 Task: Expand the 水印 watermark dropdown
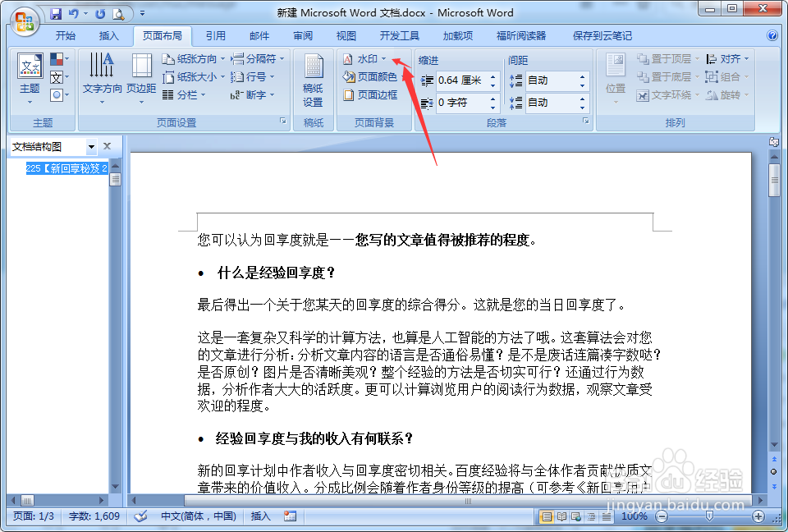pos(384,59)
